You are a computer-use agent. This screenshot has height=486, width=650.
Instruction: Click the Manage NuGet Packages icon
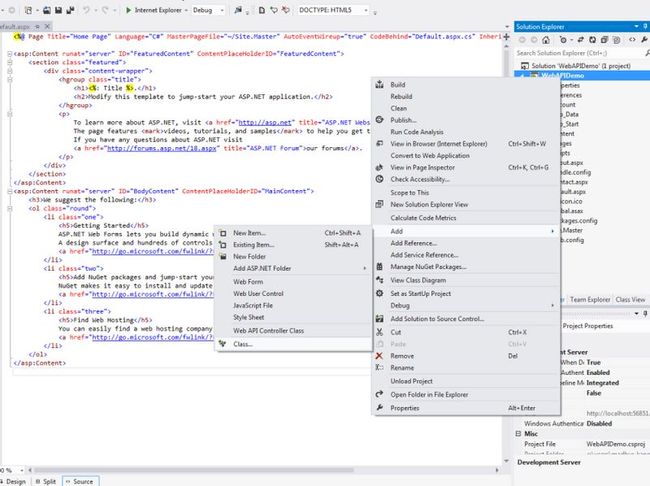[379, 267]
